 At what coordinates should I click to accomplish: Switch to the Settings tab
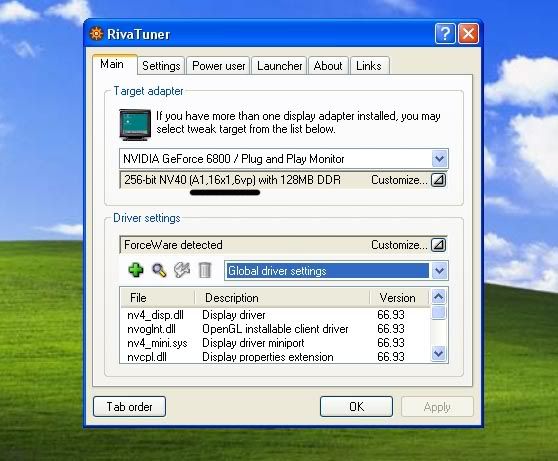click(x=161, y=66)
